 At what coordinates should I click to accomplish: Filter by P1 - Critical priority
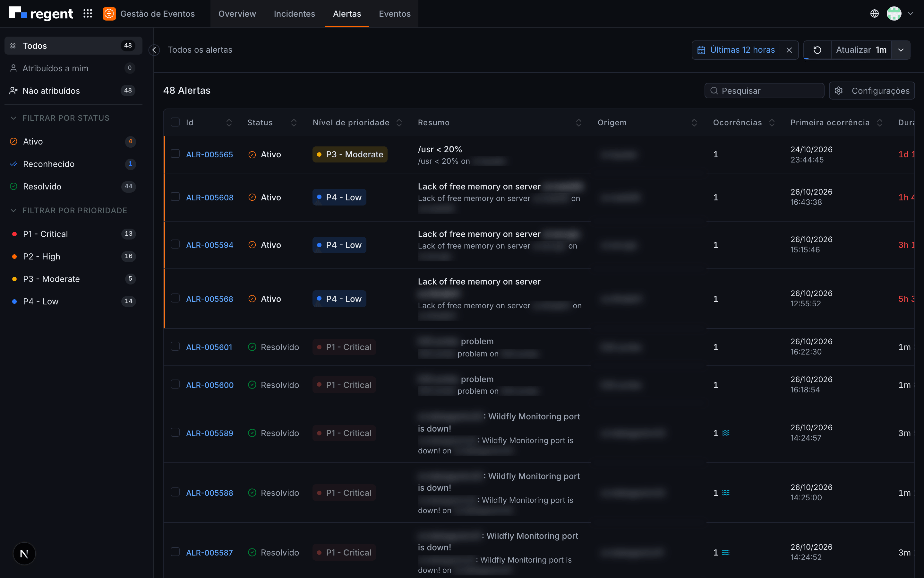pyautogui.click(x=73, y=234)
